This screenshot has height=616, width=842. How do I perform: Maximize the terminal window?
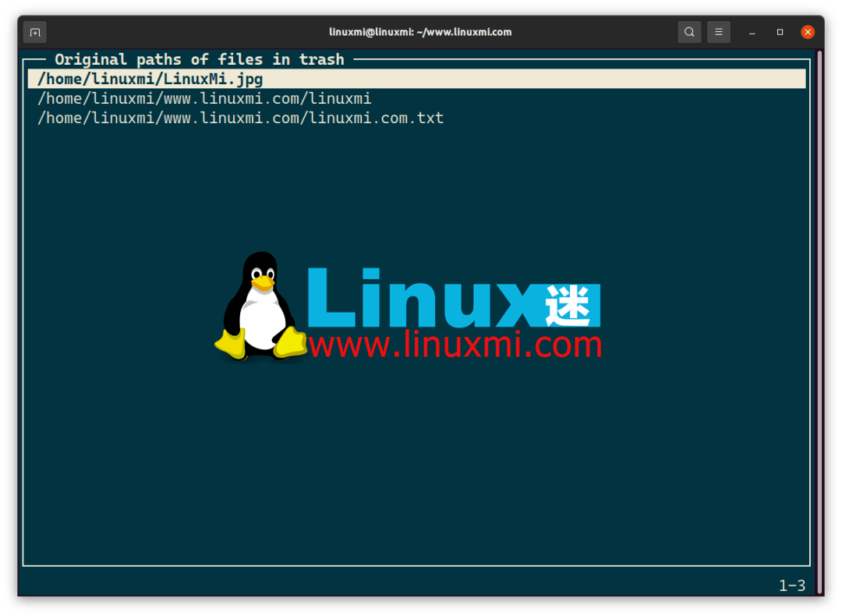(x=780, y=32)
